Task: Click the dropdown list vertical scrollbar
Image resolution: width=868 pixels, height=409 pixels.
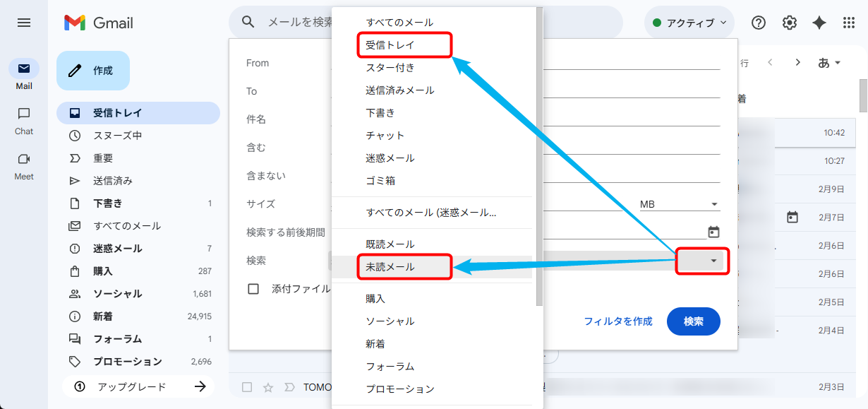Action: pos(539,155)
